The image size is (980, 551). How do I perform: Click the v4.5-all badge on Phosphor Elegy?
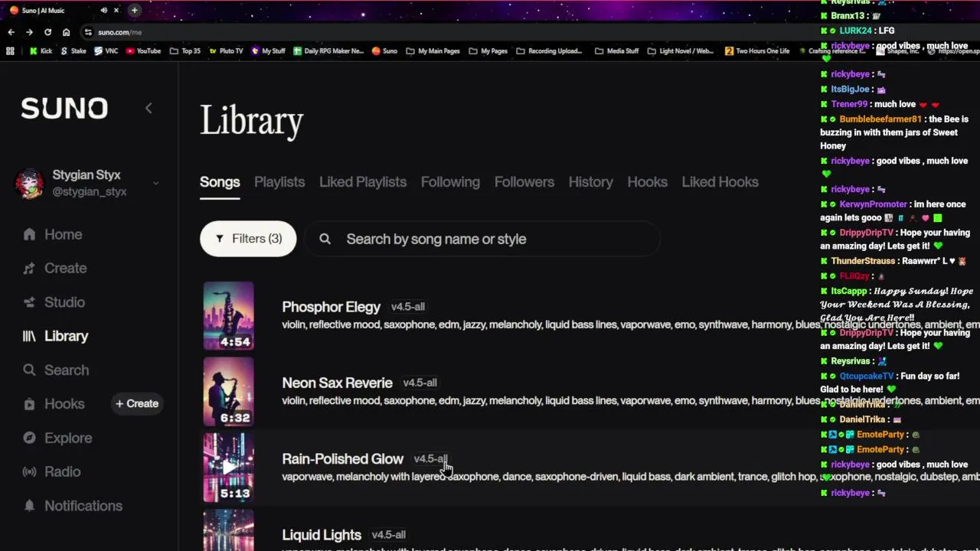pos(407,307)
